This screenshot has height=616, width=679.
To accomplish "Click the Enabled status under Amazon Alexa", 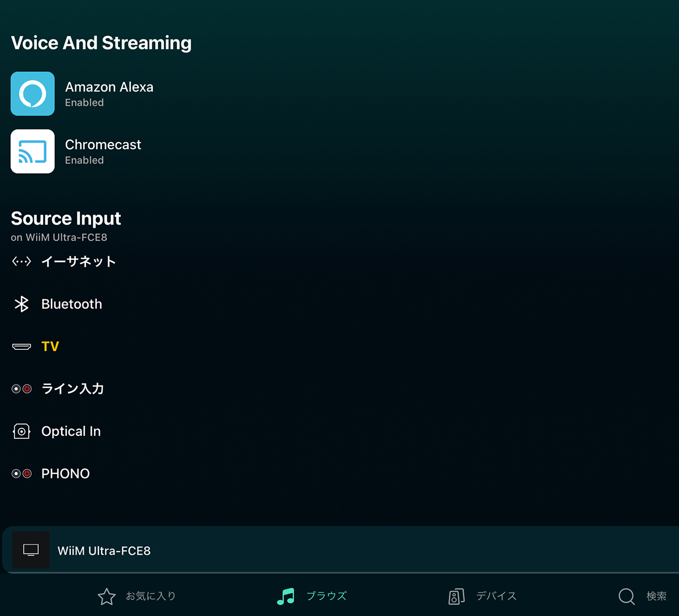I will coord(84,102).
